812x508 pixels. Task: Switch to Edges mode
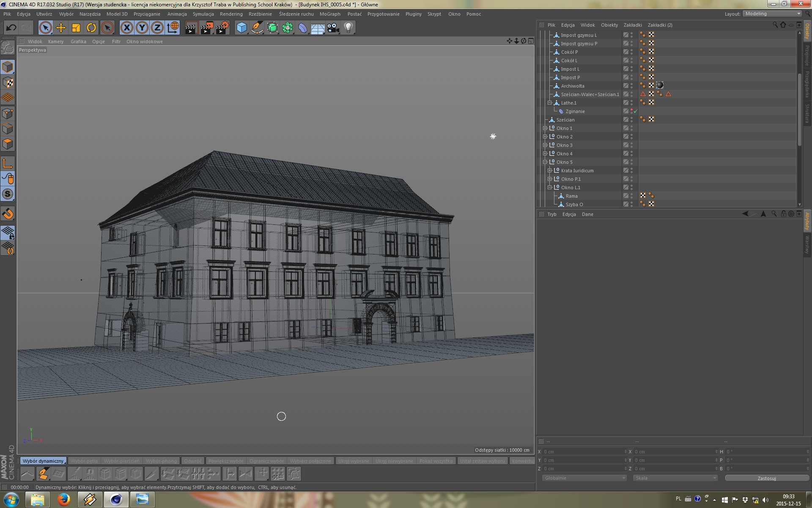(x=8, y=129)
